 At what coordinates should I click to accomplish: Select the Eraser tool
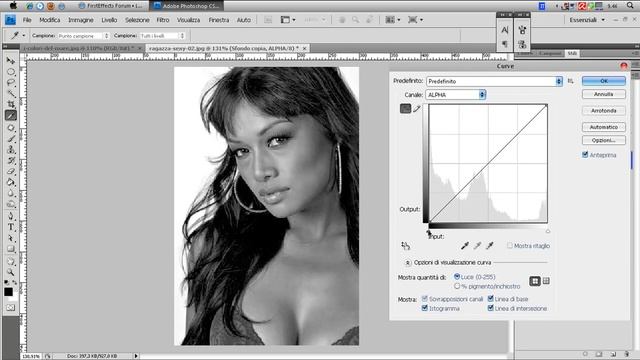11,171
